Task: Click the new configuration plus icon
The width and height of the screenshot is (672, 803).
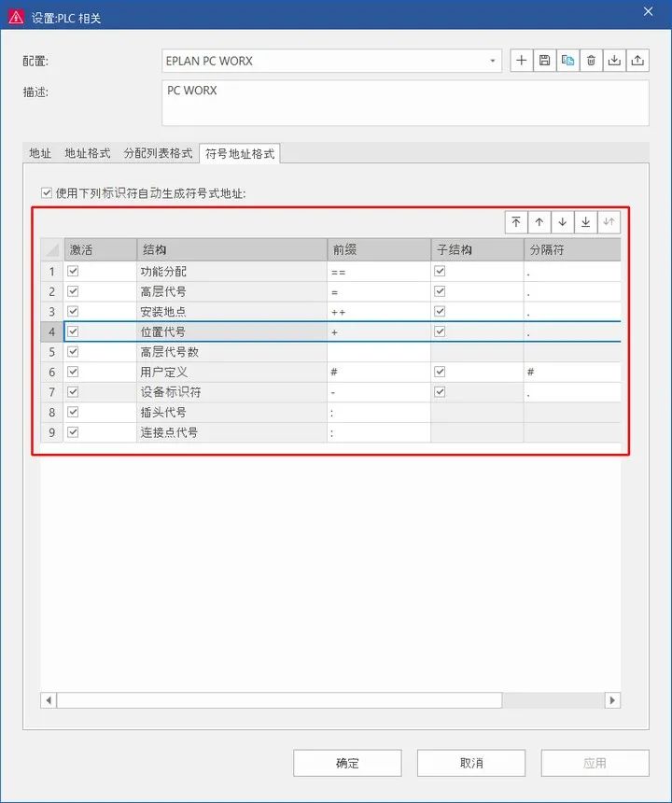Action: (522, 61)
